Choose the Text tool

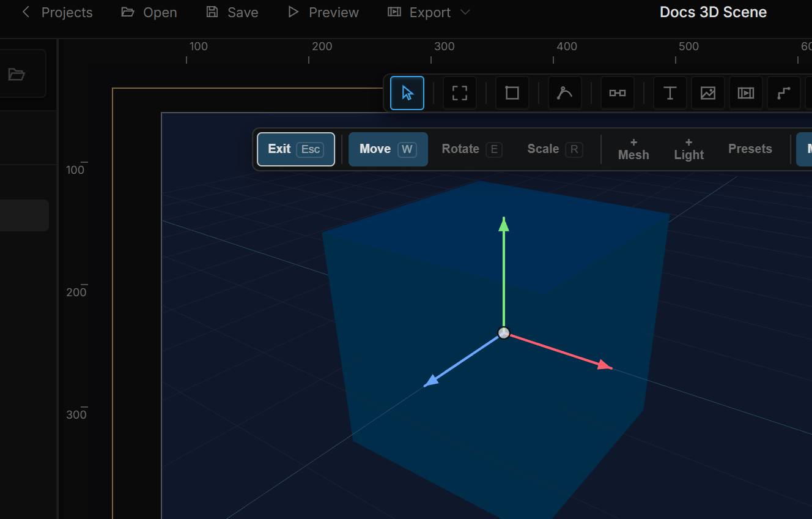pos(670,93)
